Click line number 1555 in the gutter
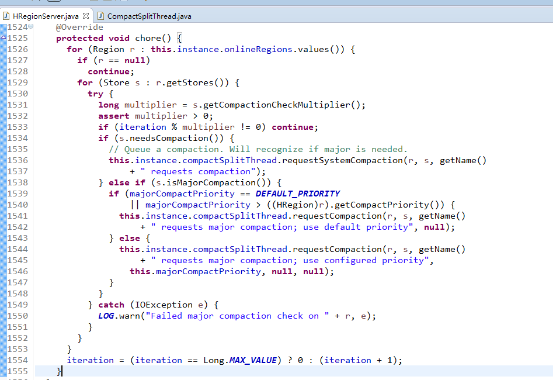 [18, 372]
